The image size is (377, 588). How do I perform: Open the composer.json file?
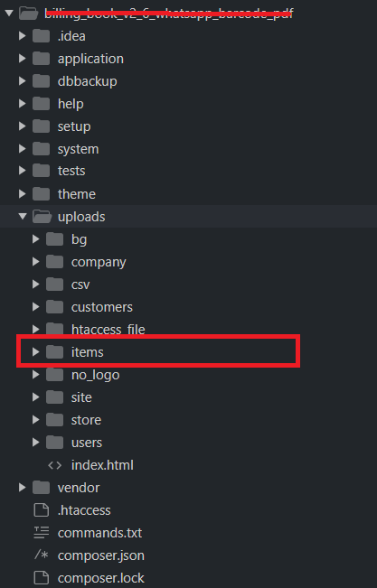(x=101, y=555)
